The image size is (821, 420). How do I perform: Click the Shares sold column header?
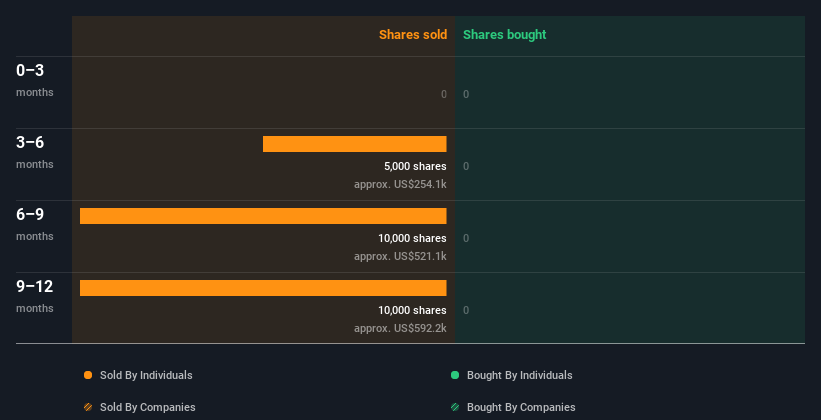click(x=413, y=35)
